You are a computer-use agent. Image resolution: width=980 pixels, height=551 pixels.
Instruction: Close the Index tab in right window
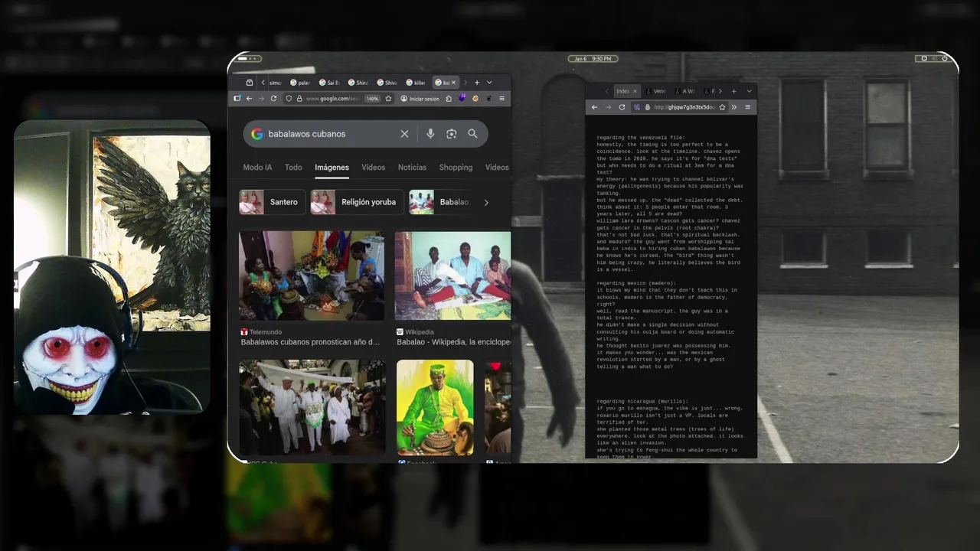[634, 91]
